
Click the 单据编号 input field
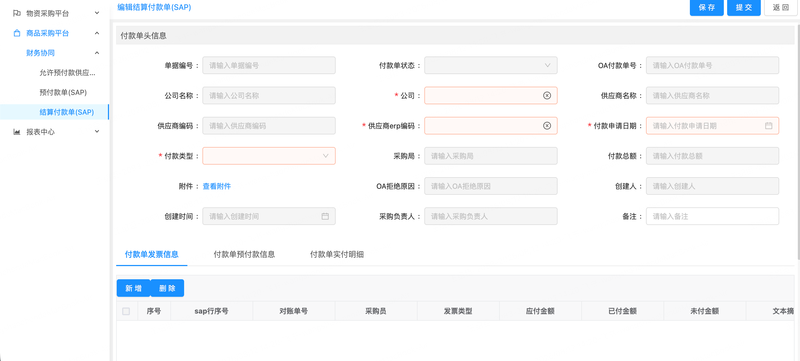(x=269, y=65)
